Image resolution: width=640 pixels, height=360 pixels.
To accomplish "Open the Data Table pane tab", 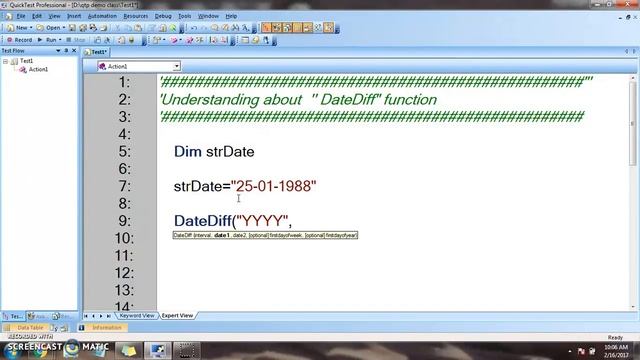I will pos(25,327).
